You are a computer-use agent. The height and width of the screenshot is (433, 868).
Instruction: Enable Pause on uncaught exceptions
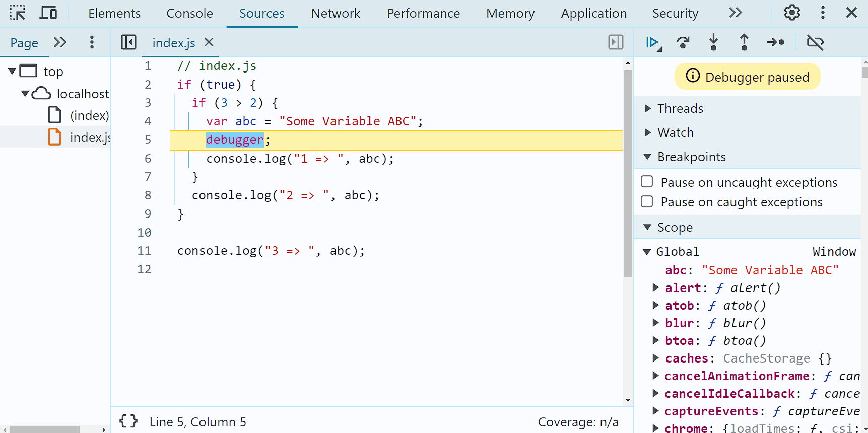click(x=647, y=181)
